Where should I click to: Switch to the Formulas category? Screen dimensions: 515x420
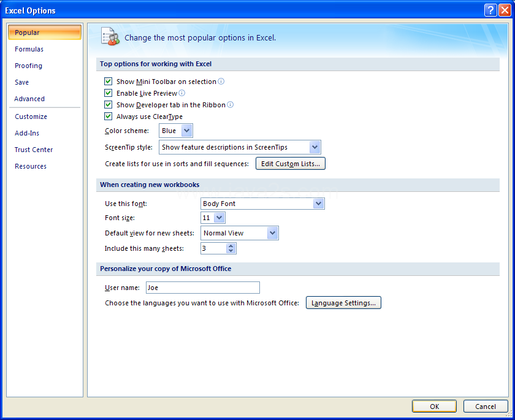point(45,49)
